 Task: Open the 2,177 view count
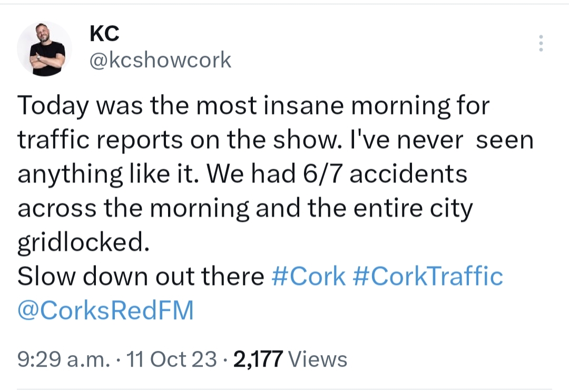click(258, 359)
